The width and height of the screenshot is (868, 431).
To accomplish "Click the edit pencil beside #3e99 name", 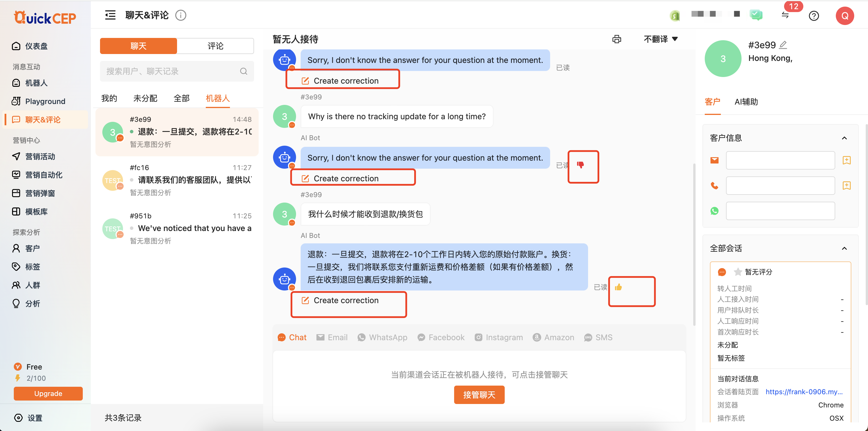I will 783,45.
